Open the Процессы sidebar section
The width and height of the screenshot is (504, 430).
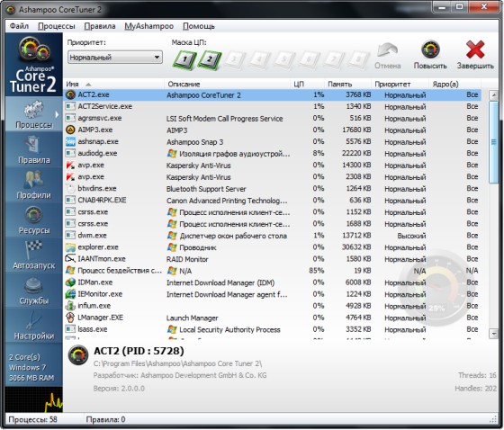click(x=34, y=113)
